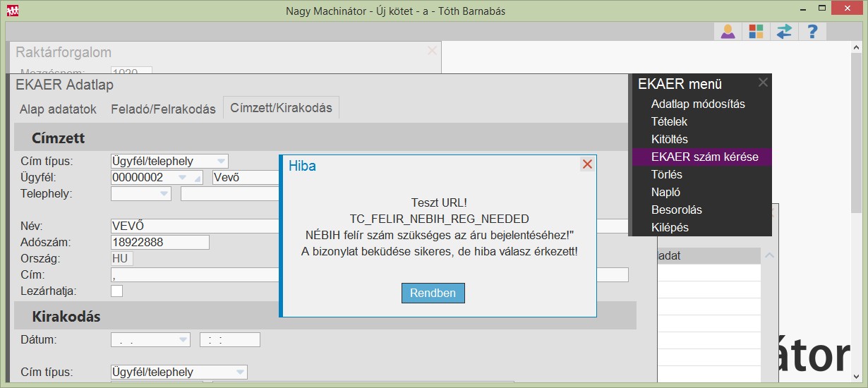
Task: Close the Hiba error dialog
Action: point(587,164)
